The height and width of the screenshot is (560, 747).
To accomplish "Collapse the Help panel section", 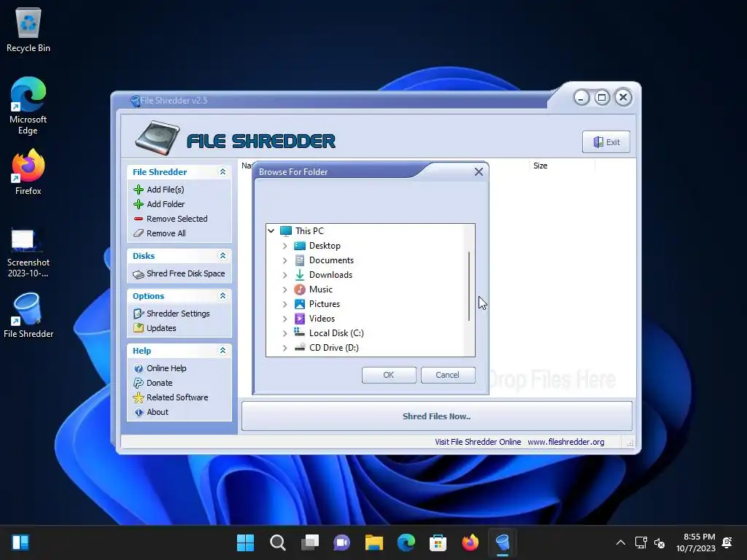I will (x=222, y=351).
